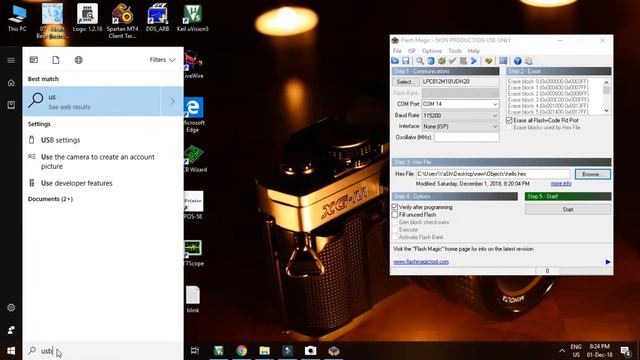
Task: Click the green checkmark verify icon in Flash Magic
Action: [x=452, y=61]
